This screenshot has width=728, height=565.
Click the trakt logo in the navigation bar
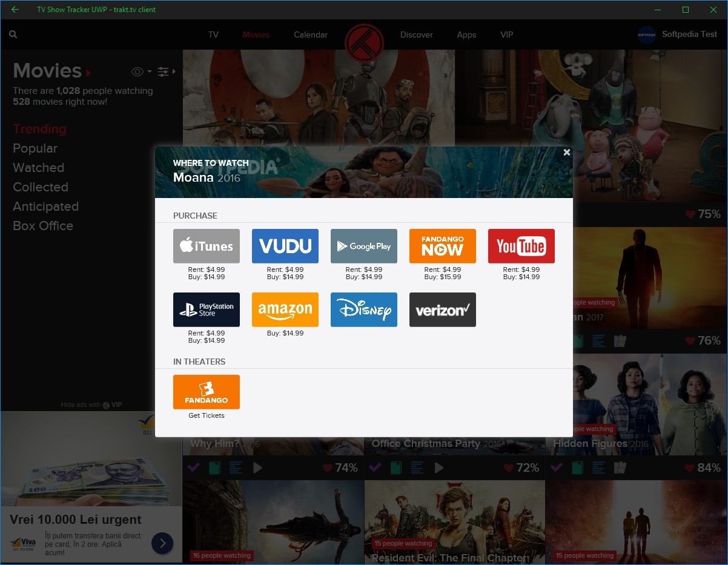364,42
